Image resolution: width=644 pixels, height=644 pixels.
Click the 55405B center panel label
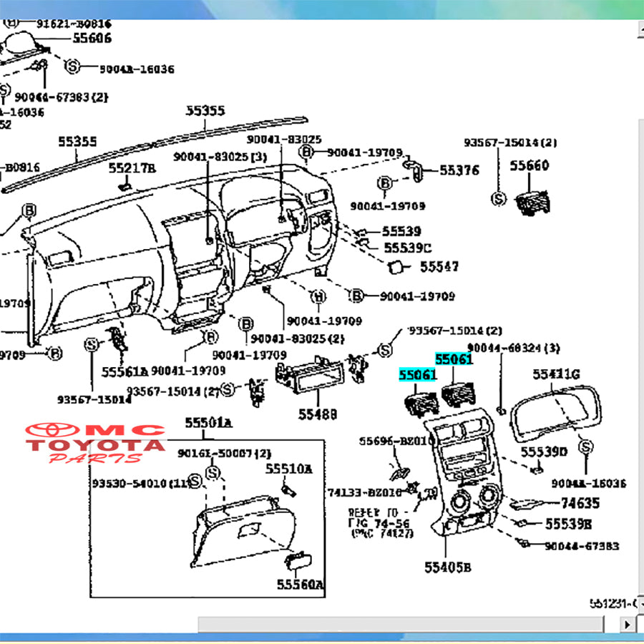click(x=448, y=567)
